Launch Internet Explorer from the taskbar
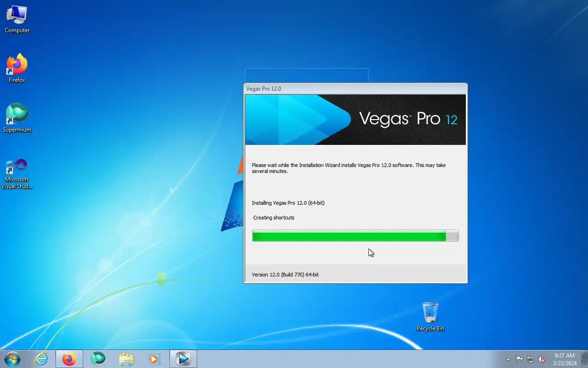588x368 pixels. pyautogui.click(x=41, y=359)
